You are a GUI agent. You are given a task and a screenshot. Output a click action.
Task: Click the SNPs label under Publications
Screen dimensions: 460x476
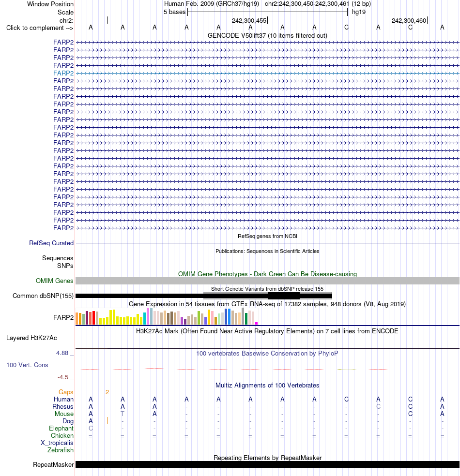65,266
